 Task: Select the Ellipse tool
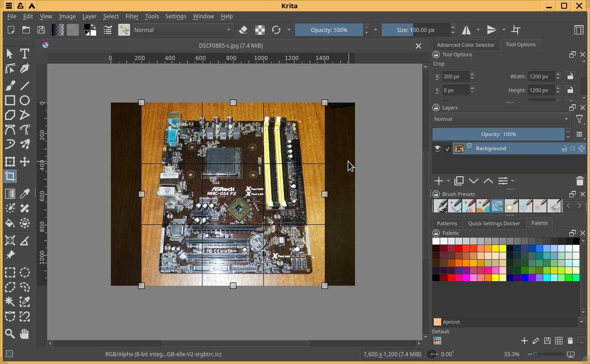(25, 100)
